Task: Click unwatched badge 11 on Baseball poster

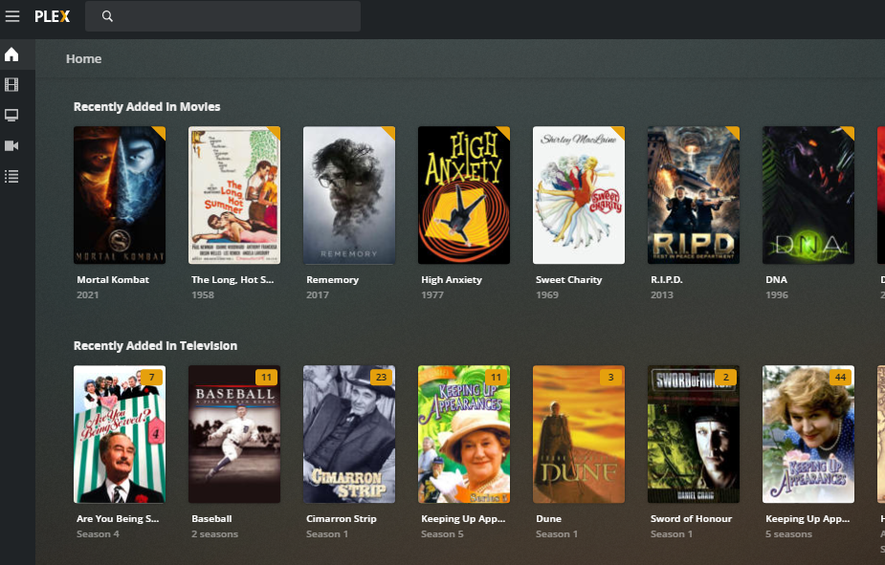Action: 266,377
